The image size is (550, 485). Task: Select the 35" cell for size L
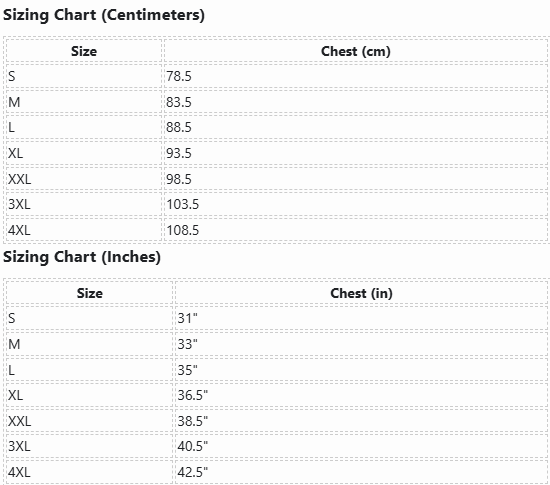coord(361,370)
